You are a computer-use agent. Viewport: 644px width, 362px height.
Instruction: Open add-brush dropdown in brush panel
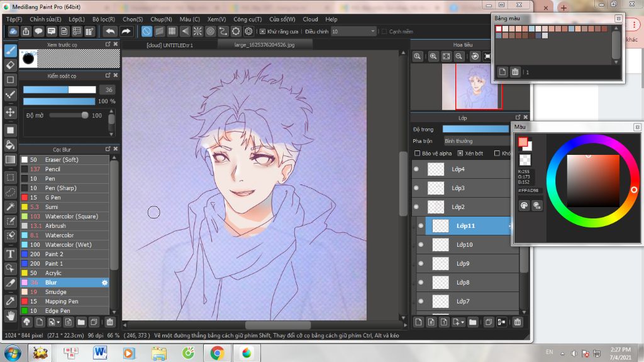54,322
